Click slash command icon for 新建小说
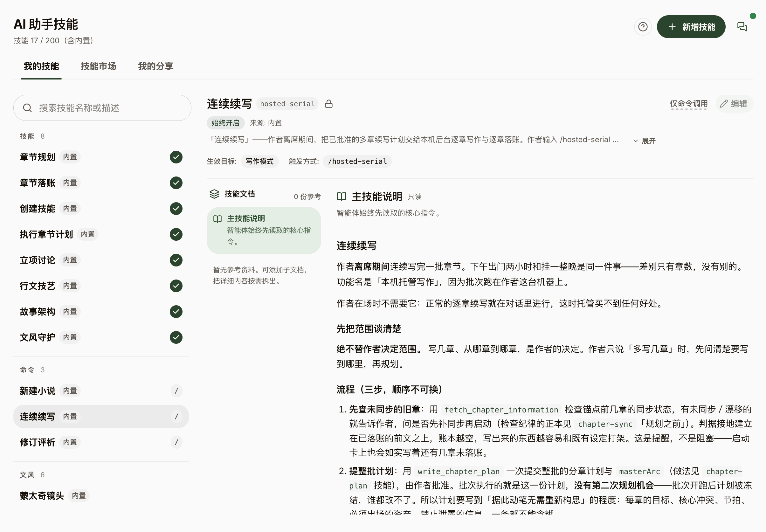 [x=176, y=390]
